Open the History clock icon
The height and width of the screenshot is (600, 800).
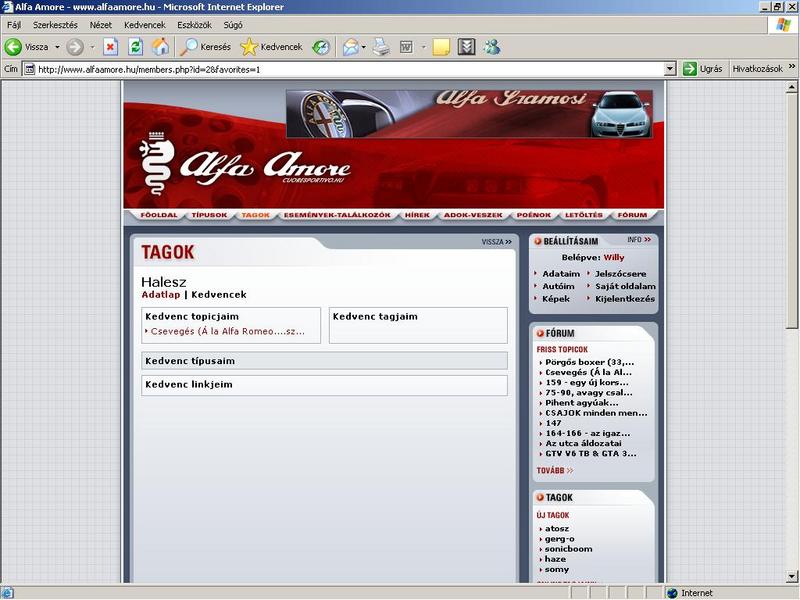point(321,47)
